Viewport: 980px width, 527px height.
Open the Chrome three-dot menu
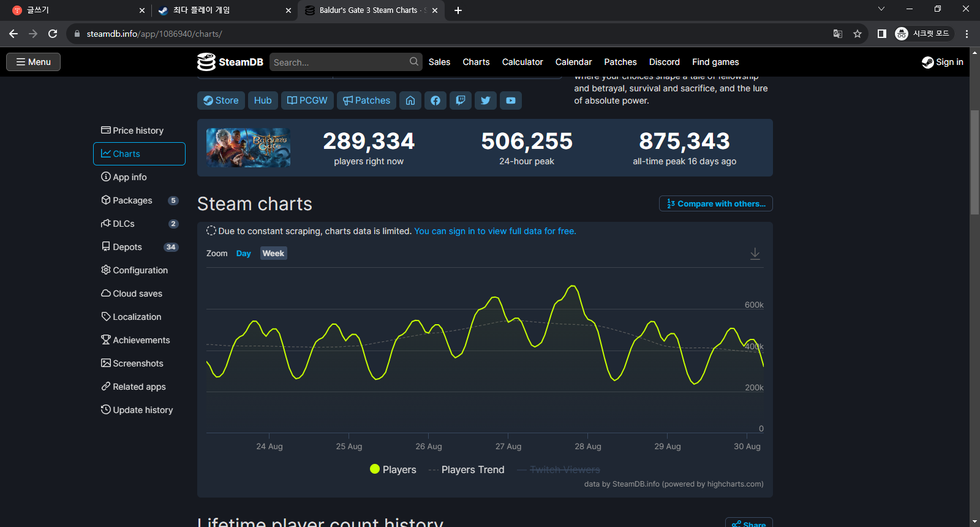point(967,34)
